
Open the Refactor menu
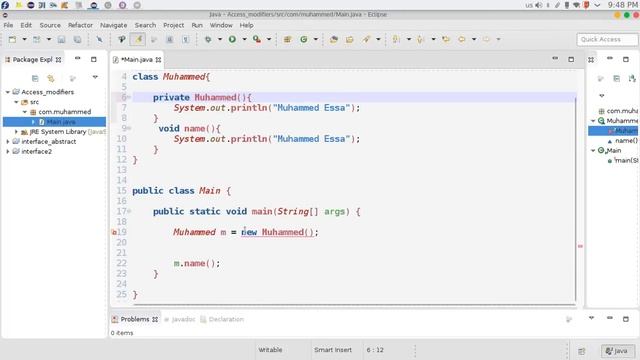(80, 25)
